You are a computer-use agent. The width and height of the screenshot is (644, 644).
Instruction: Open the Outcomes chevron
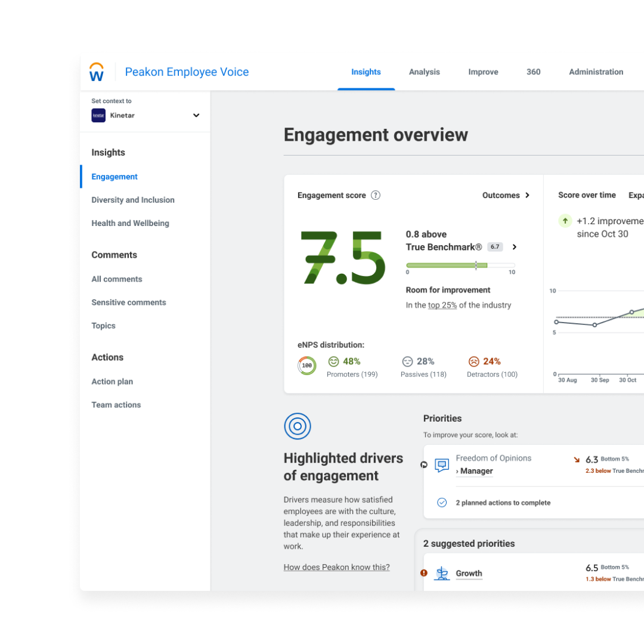(x=528, y=195)
